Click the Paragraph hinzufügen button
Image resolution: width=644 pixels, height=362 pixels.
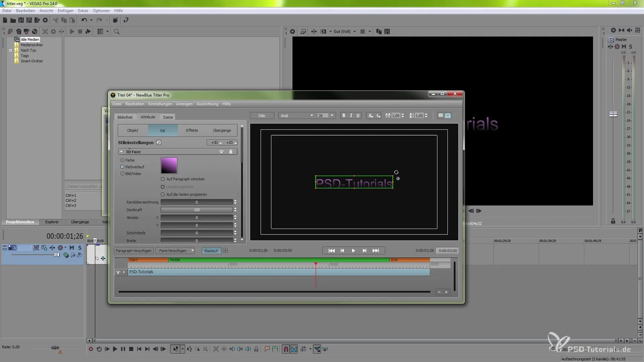pos(133,251)
